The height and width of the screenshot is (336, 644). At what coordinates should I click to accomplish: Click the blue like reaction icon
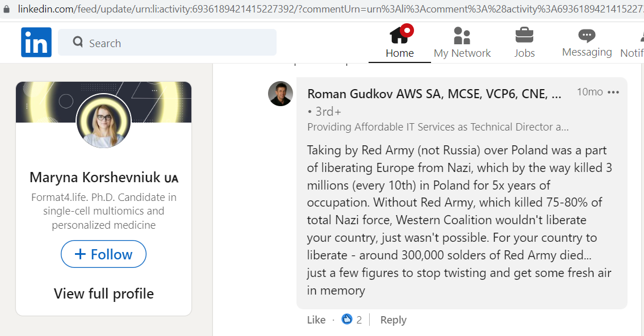(346, 319)
